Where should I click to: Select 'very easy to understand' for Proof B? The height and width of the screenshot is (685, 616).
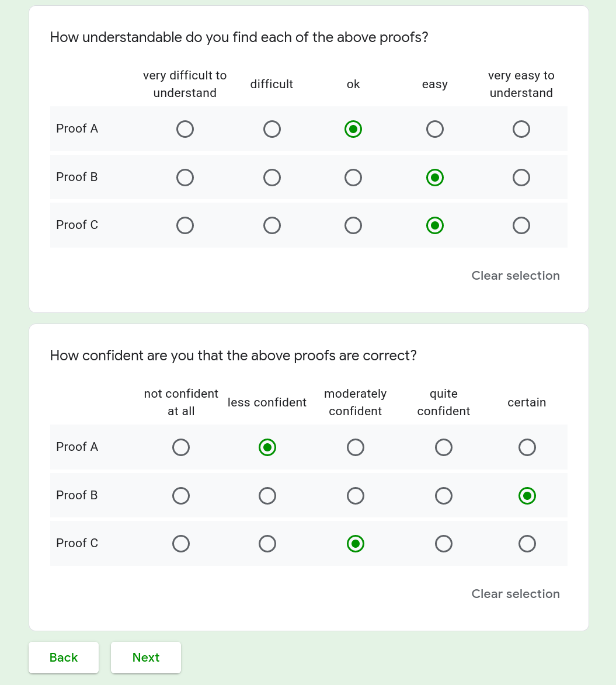(x=521, y=178)
